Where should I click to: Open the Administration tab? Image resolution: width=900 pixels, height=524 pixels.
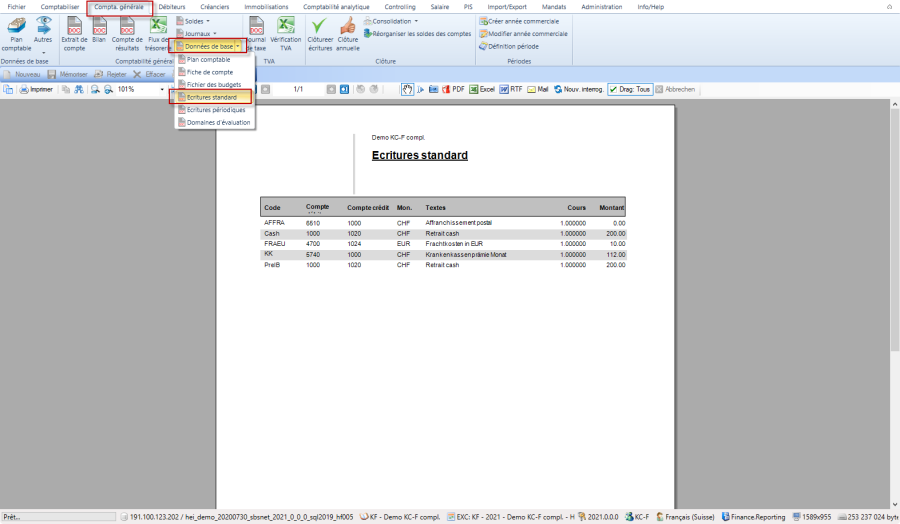(602, 7)
